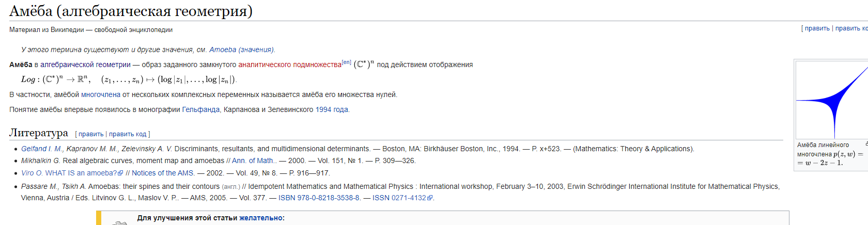This screenshot has height=225, width=868.
Task: Click ISBN 978-0-8218-3538-8 link
Action: click(x=319, y=198)
